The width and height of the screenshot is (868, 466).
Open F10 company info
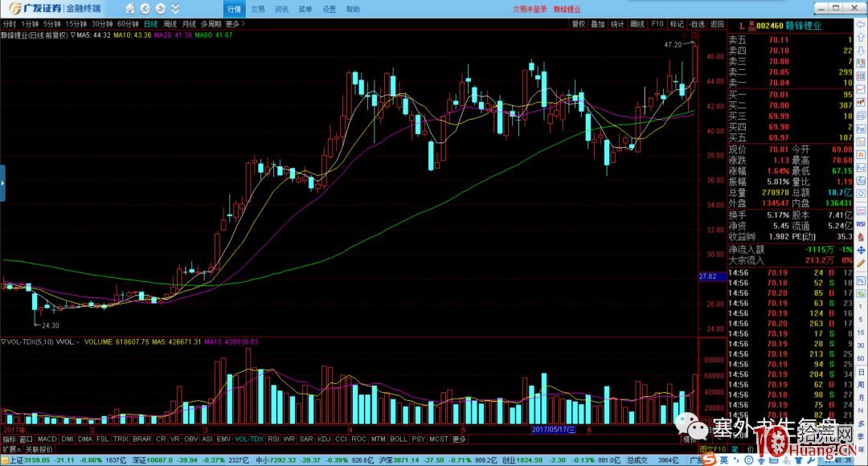tap(657, 24)
